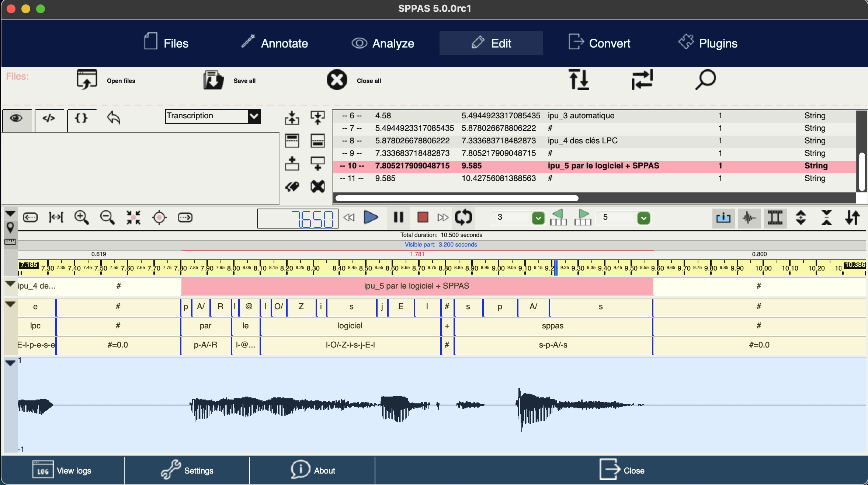Click the delete annotation cross icon
Screen dimensions: 868x485
[317, 186]
